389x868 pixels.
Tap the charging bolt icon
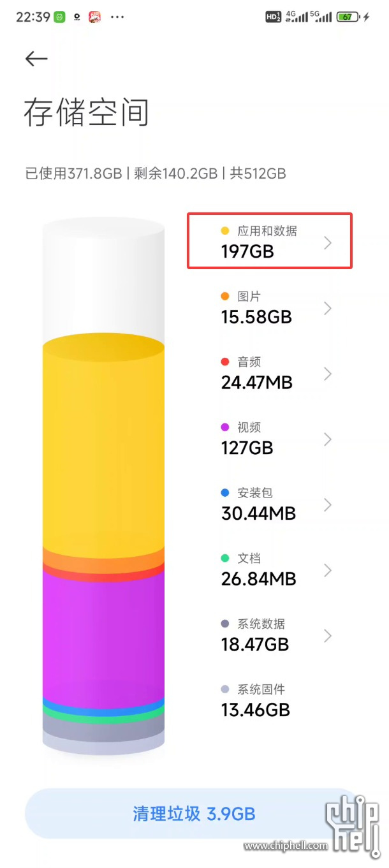[x=366, y=17]
